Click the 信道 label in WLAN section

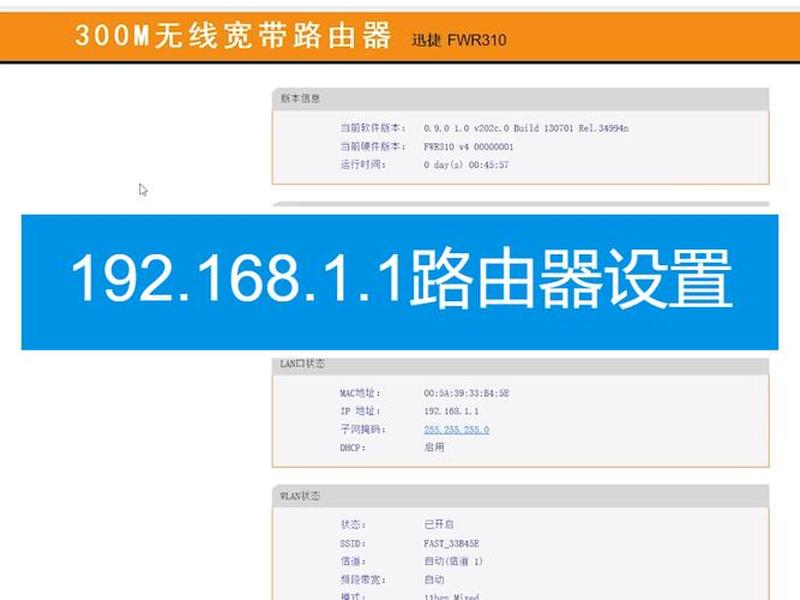tap(353, 561)
